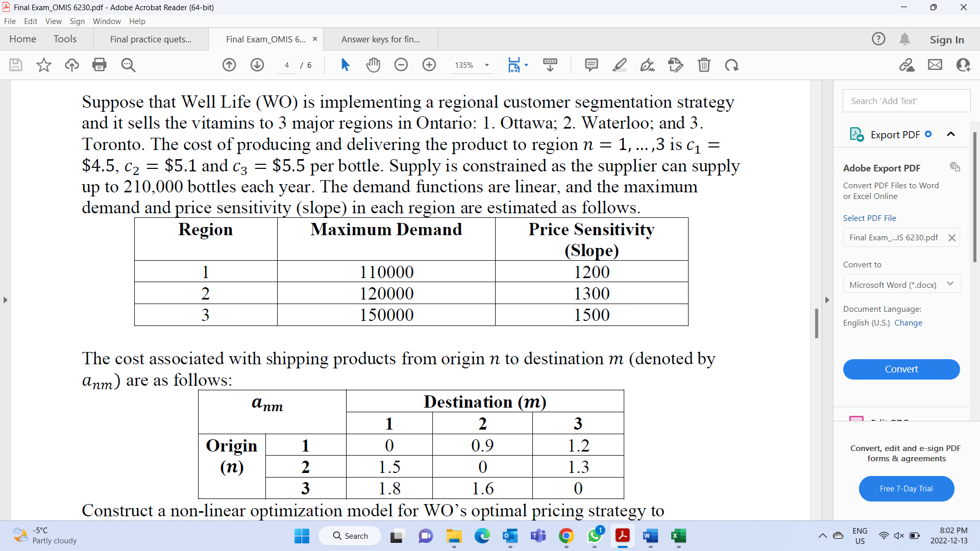
Task: Collapse the Adobe Export PDF panel chevron
Action: 951,134
